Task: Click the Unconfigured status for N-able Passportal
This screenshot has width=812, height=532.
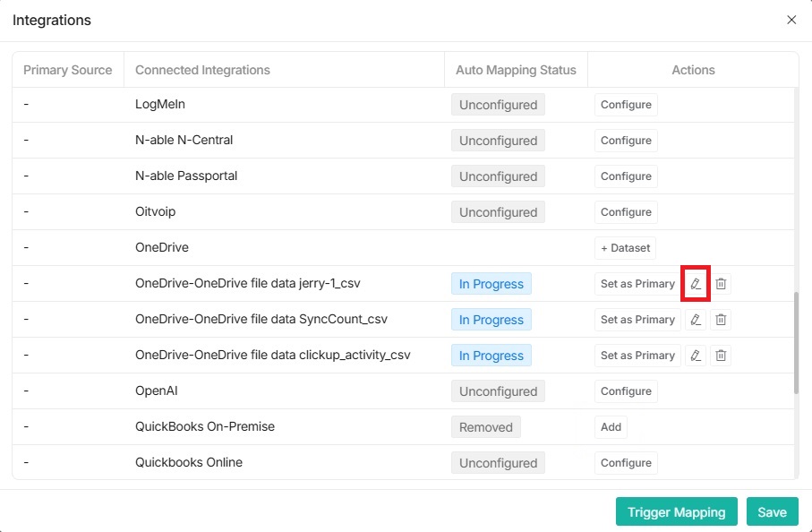Action: pos(498,176)
